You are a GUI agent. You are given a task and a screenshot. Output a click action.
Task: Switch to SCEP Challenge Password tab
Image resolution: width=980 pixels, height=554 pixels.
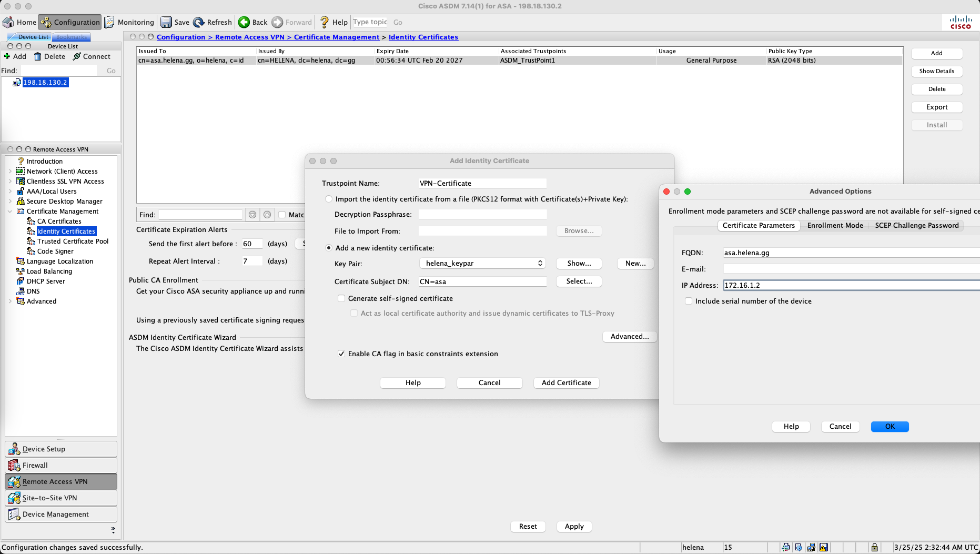[x=916, y=225]
